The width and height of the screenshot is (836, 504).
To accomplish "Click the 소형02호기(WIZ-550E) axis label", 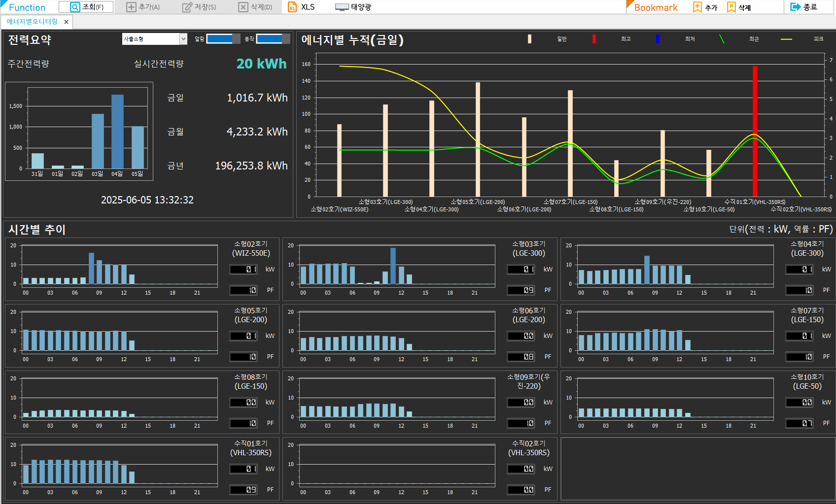I will click(x=340, y=209).
